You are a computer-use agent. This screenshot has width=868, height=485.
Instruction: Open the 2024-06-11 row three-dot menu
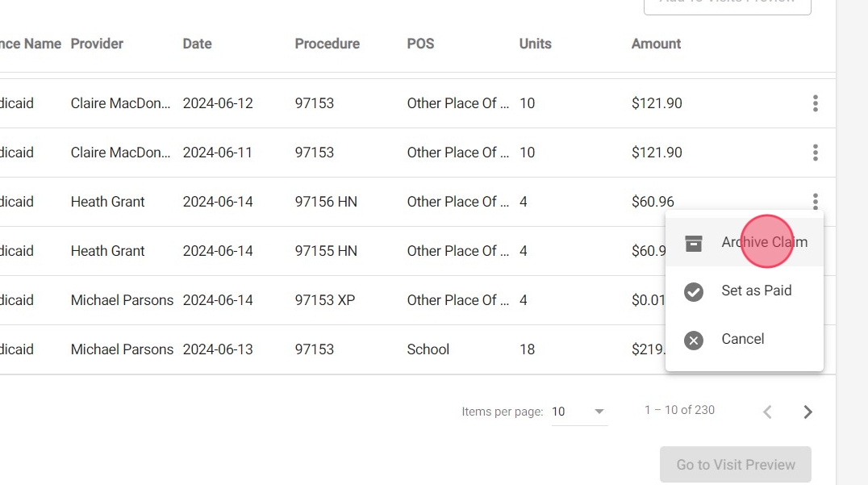pyautogui.click(x=816, y=153)
